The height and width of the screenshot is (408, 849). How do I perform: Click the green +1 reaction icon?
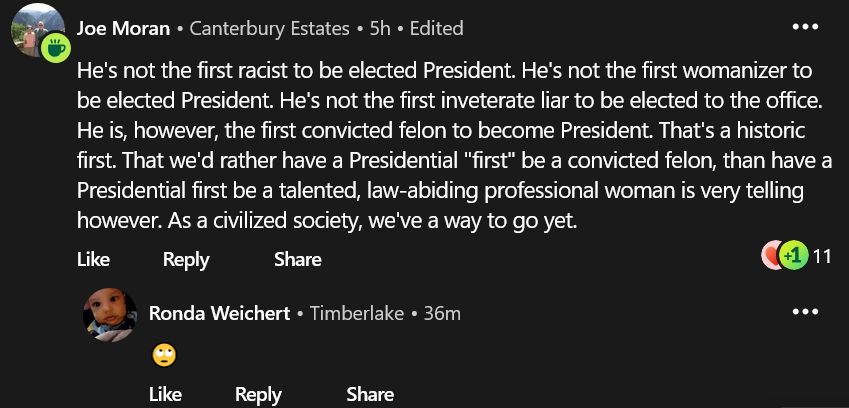tap(793, 256)
